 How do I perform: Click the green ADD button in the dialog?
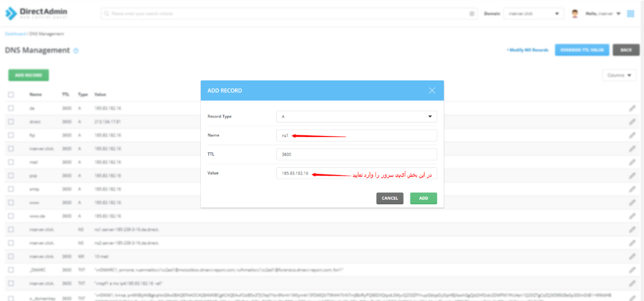click(423, 198)
